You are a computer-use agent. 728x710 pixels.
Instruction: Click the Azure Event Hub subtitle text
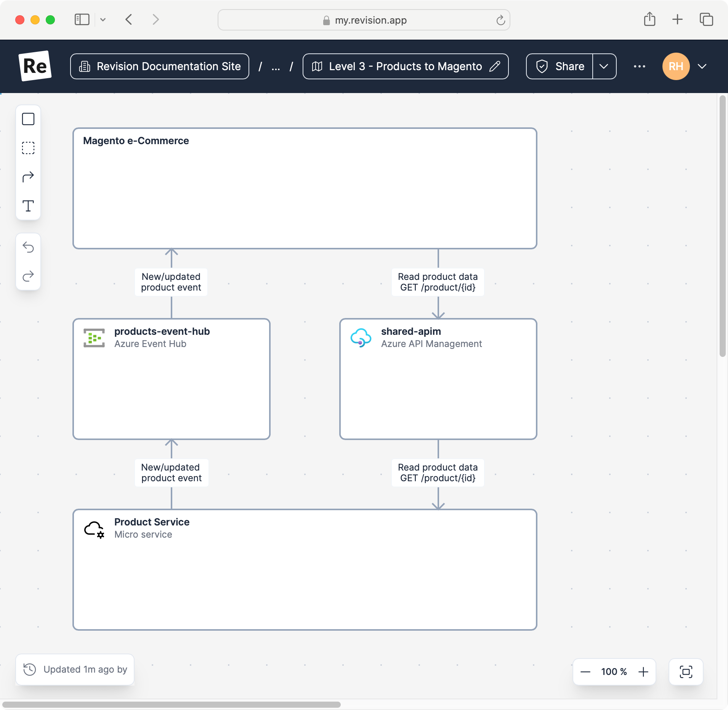tap(150, 344)
